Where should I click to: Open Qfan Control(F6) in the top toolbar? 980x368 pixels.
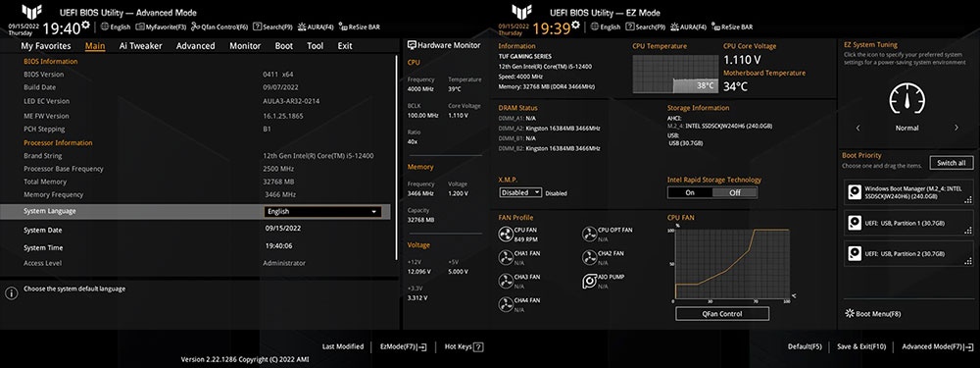pos(220,26)
